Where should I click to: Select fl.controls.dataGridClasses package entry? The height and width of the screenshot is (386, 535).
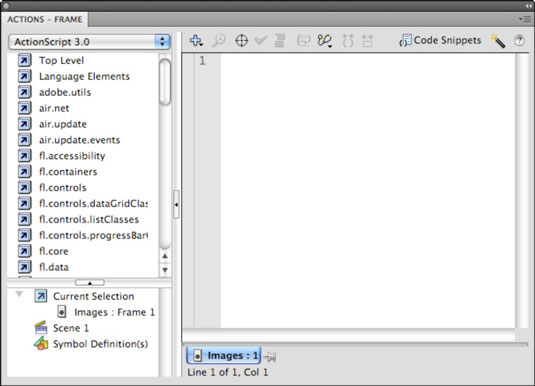[x=93, y=203]
